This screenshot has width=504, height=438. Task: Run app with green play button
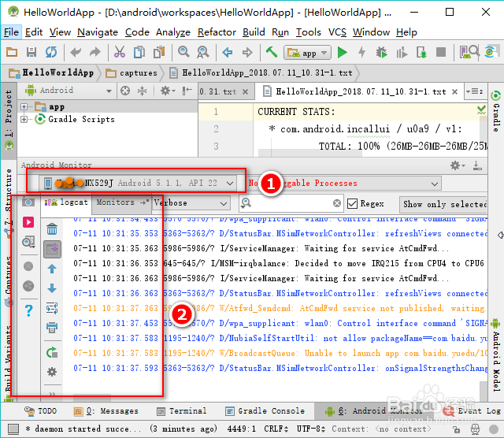(343, 52)
